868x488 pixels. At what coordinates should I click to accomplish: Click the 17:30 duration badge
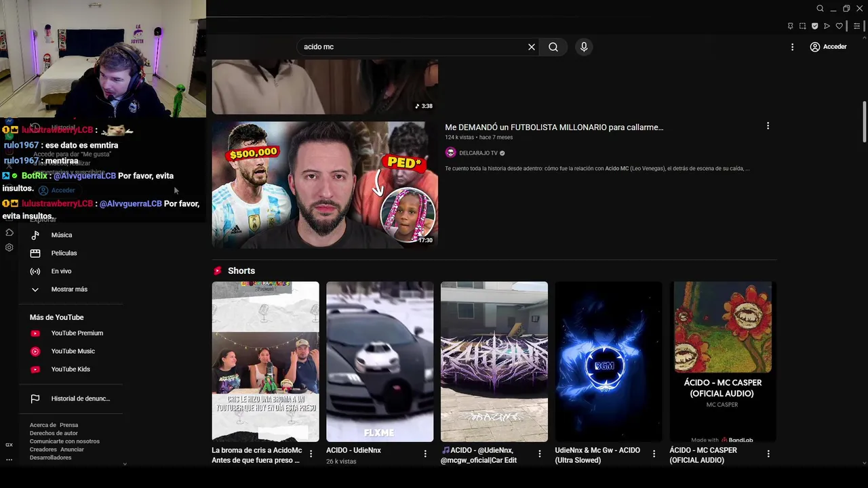[425, 240]
